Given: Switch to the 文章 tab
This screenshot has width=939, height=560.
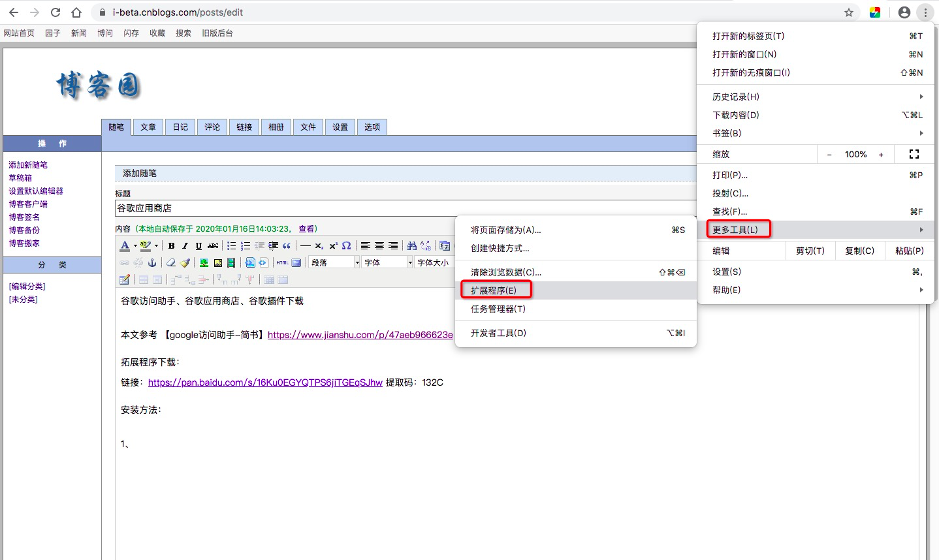Looking at the screenshot, I should pos(148,127).
